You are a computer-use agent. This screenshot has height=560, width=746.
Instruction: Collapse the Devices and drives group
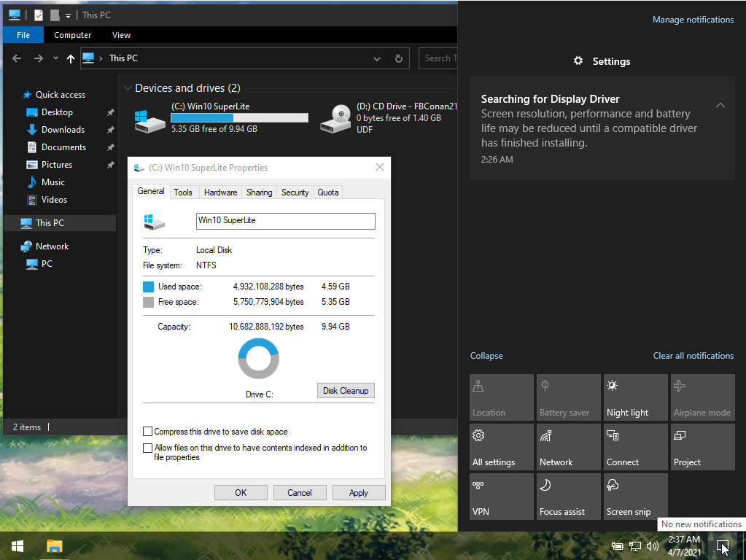click(x=127, y=88)
